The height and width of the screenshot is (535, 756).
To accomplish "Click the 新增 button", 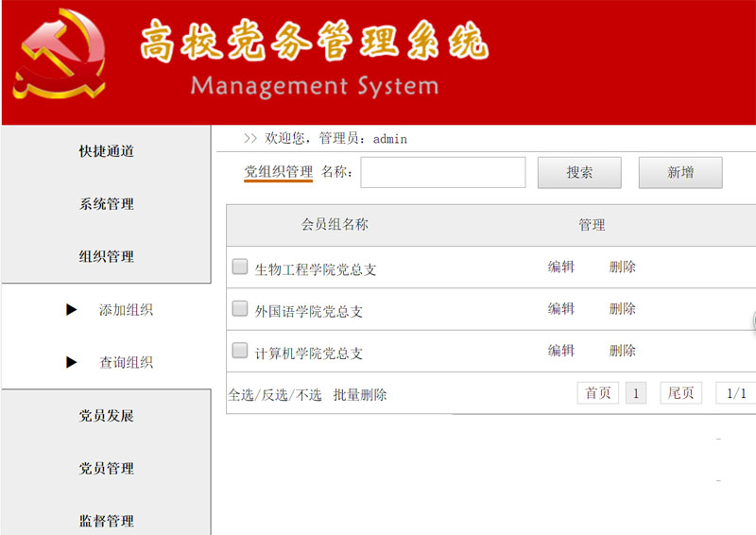I will tap(680, 172).
